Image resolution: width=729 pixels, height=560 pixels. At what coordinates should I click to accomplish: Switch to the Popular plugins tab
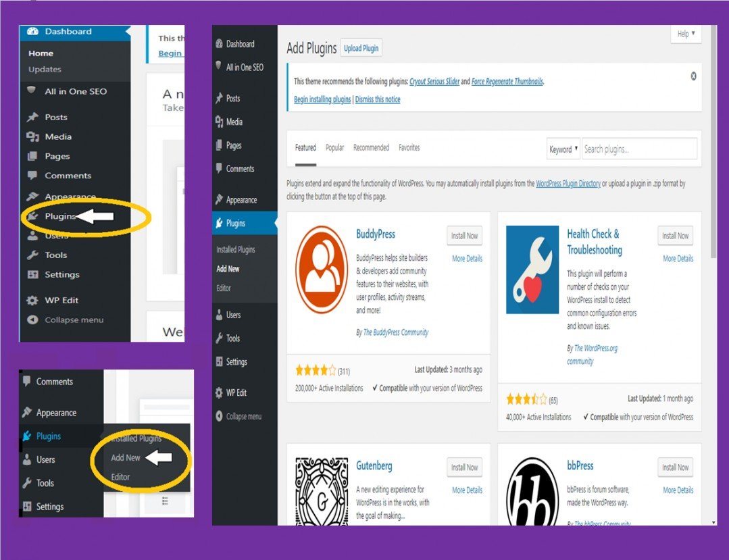tap(334, 148)
